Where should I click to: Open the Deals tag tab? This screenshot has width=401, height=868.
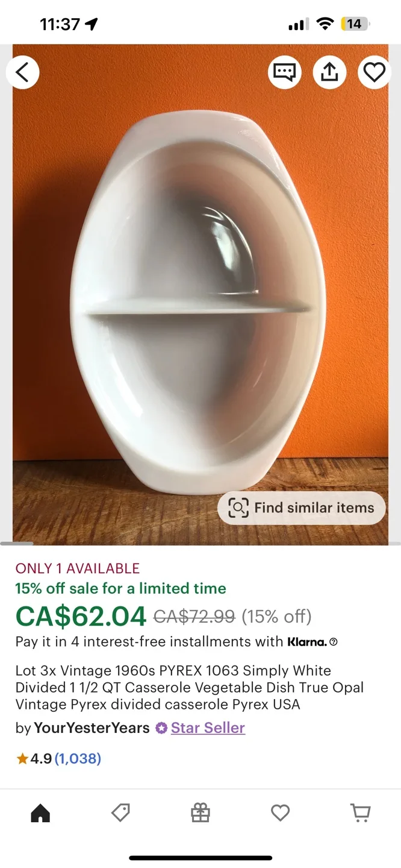120,813
